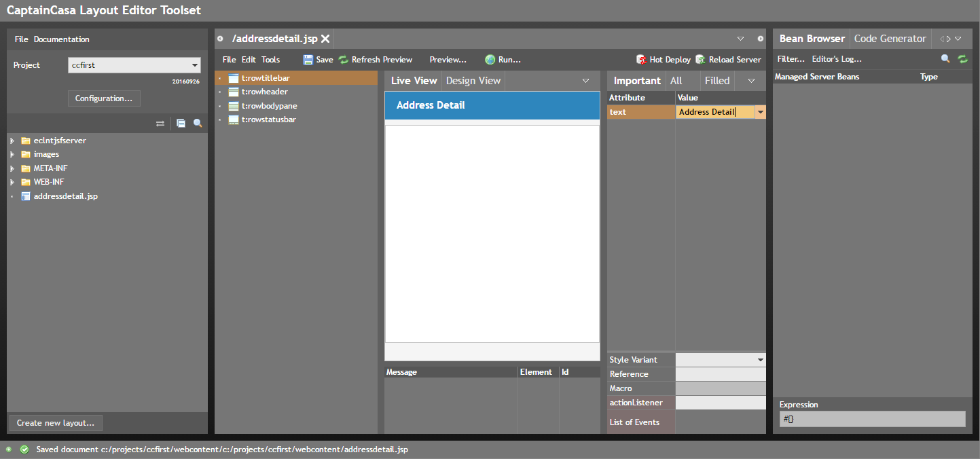Click the Expression input field
The image size is (980, 459).
tap(872, 420)
